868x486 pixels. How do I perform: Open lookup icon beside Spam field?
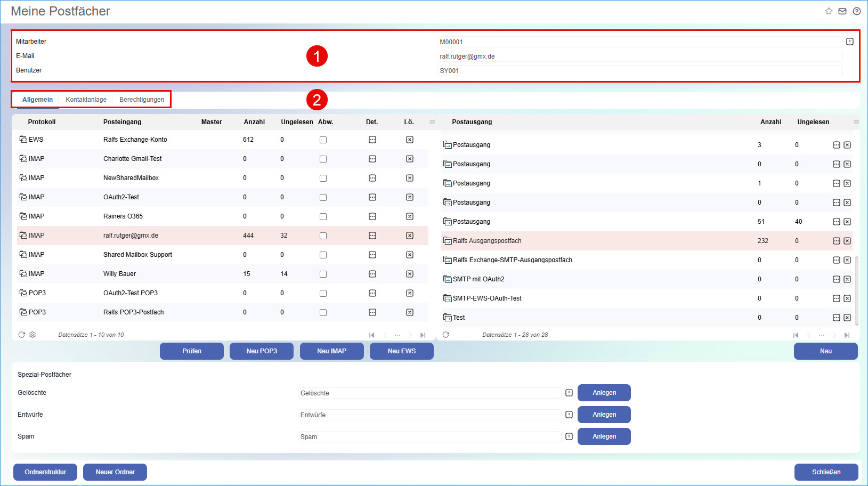point(569,436)
